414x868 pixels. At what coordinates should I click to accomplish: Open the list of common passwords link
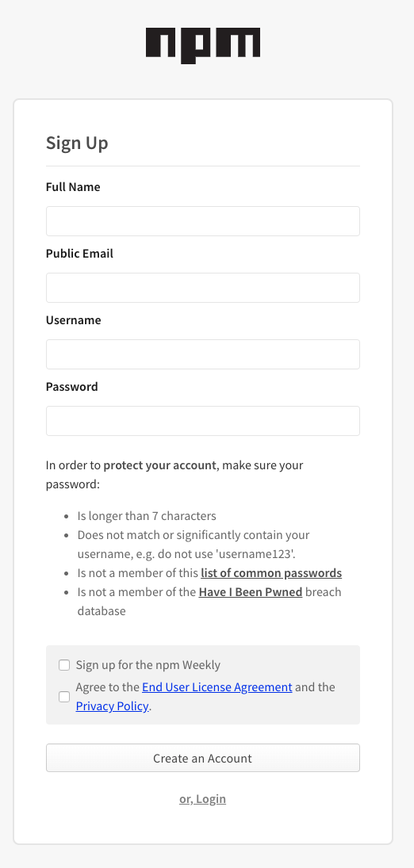[271, 573]
